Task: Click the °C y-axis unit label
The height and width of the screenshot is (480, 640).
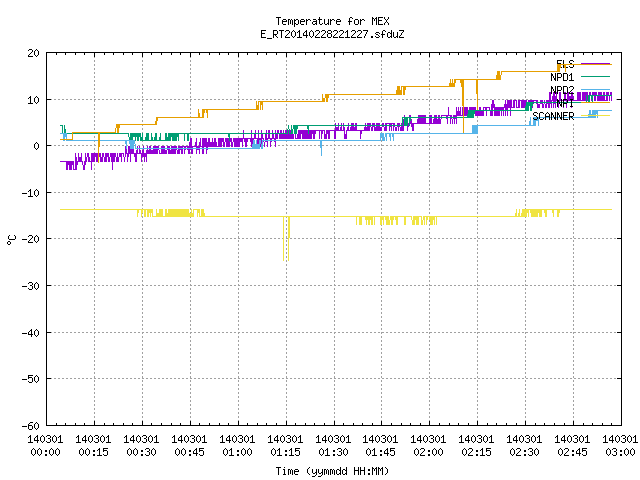Action: tap(11, 240)
